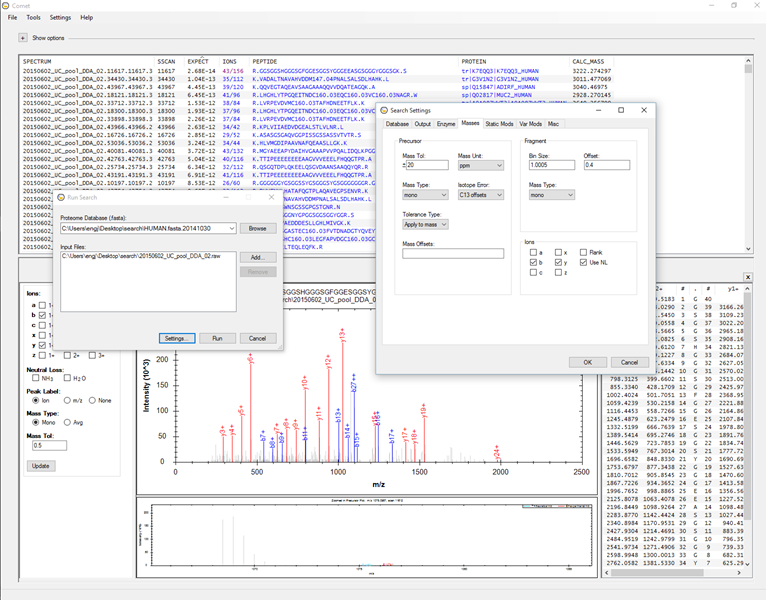This screenshot has width=766, height=600.
Task: Open the Var Mods tab
Action: pos(530,123)
